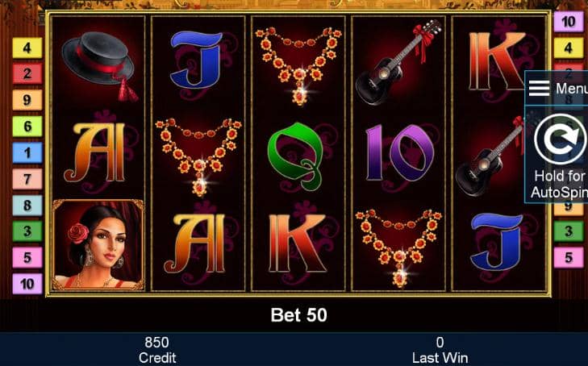Click the AutoSpin circular arrow icon
The image size is (588, 366).
tap(560, 139)
